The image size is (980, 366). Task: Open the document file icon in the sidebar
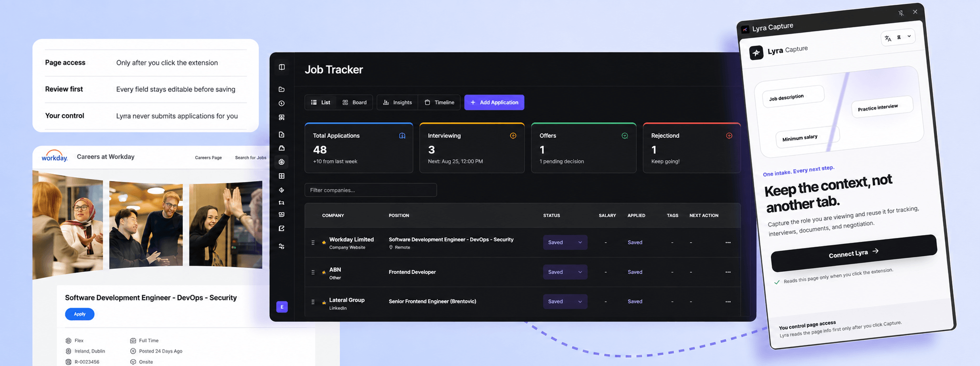click(x=282, y=135)
